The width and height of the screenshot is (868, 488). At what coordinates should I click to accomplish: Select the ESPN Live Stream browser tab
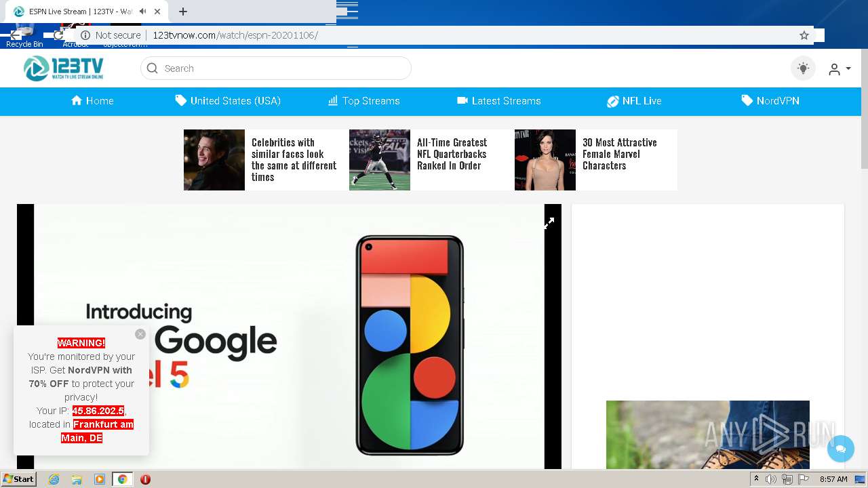pyautogui.click(x=86, y=12)
